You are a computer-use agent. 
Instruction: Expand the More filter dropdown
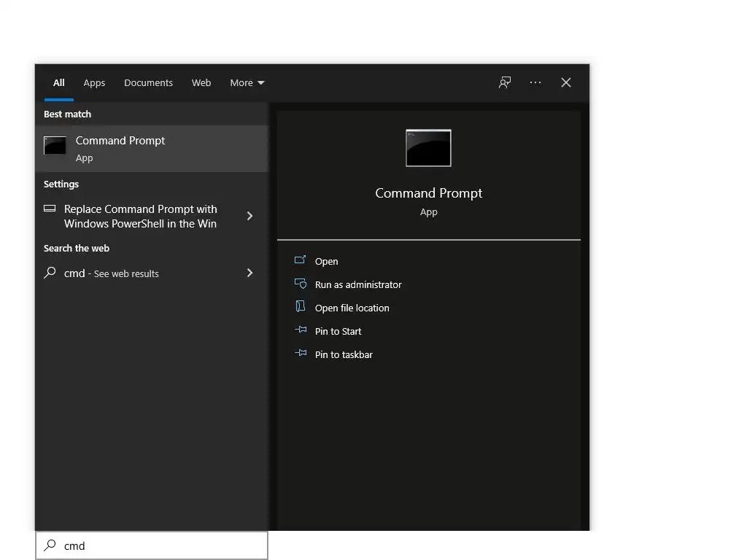point(247,83)
